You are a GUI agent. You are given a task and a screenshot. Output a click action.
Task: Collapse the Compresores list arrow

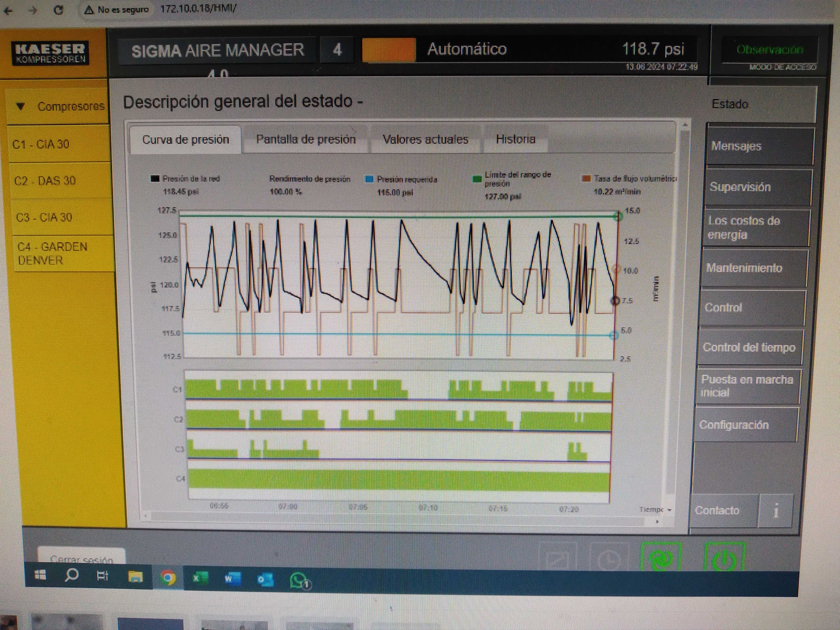point(21,106)
